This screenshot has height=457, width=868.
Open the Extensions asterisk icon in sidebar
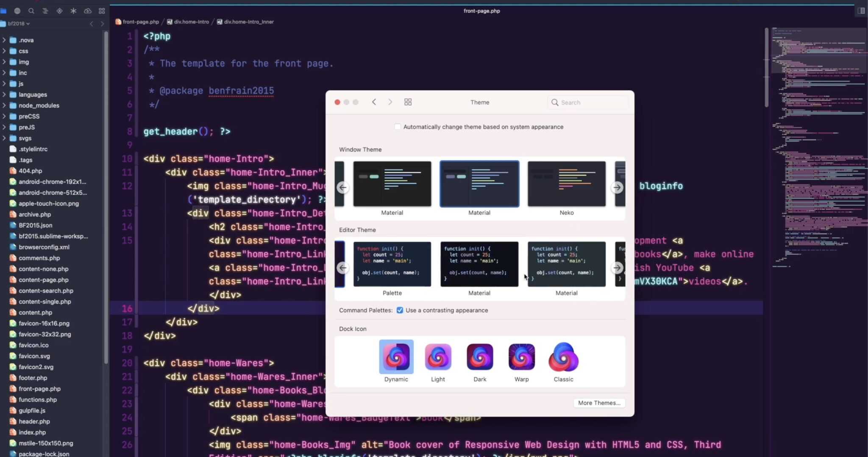(x=73, y=11)
